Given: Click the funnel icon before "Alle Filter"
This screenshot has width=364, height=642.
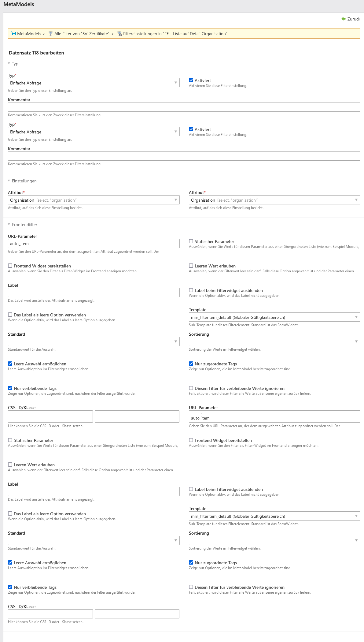Looking at the screenshot, I should click(51, 34).
